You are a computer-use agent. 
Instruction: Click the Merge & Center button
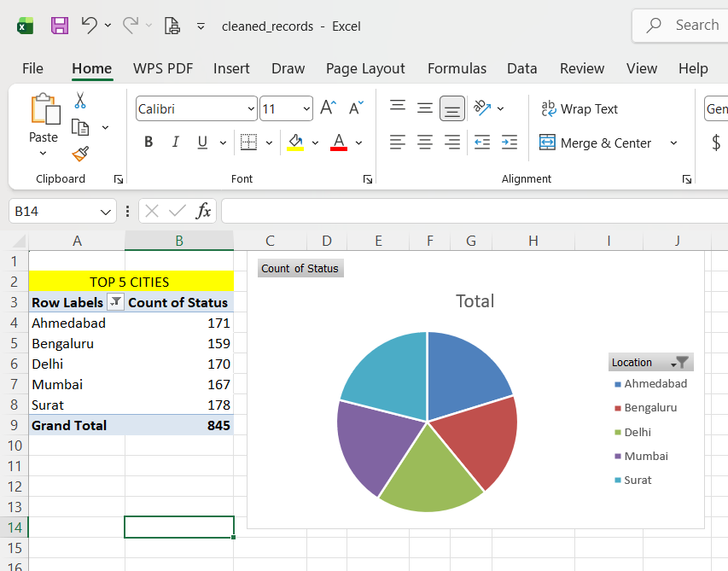click(597, 143)
